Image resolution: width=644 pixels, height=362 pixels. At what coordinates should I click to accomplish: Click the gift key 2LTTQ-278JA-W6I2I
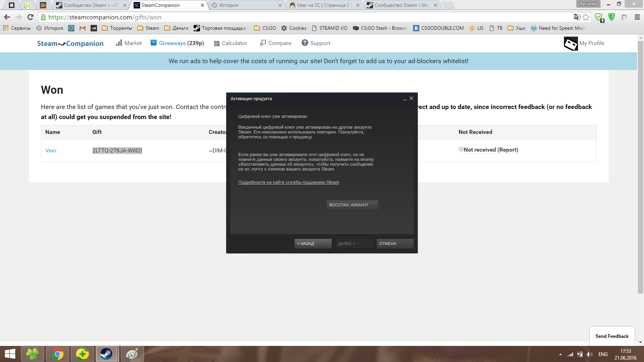coord(117,150)
